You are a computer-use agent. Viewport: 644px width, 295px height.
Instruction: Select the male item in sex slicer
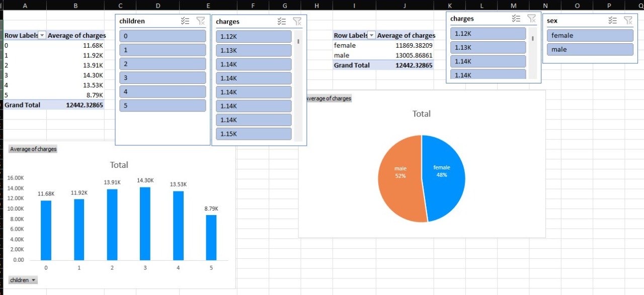(x=590, y=49)
